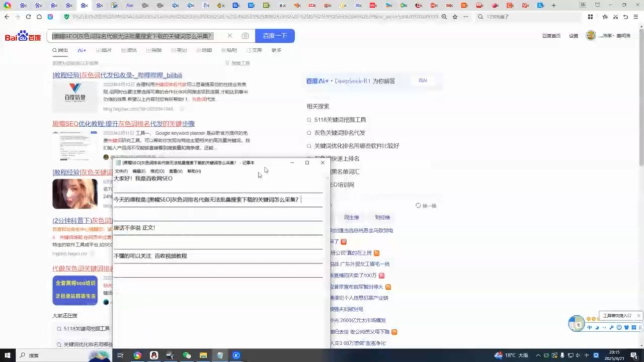Click the browser back arrow
Screen dimensions: 644x362
coord(7,17)
